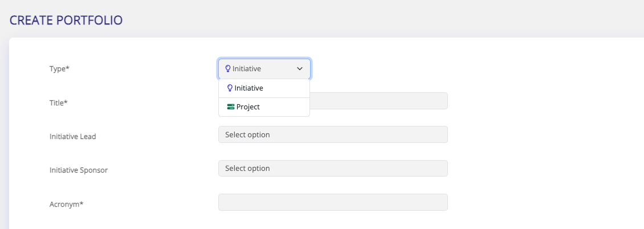Click 'Select option' placeholder in Initiative Lead
The height and width of the screenshot is (229, 644).
247,135
